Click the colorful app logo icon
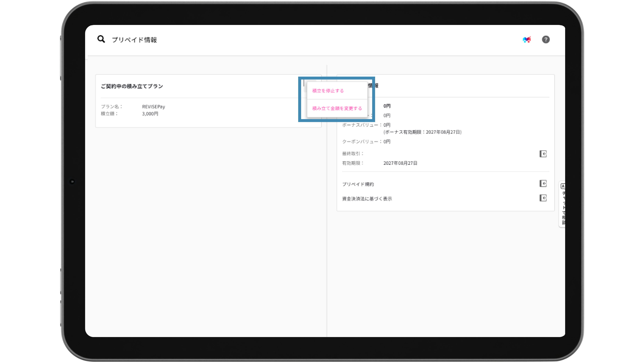 (x=527, y=39)
